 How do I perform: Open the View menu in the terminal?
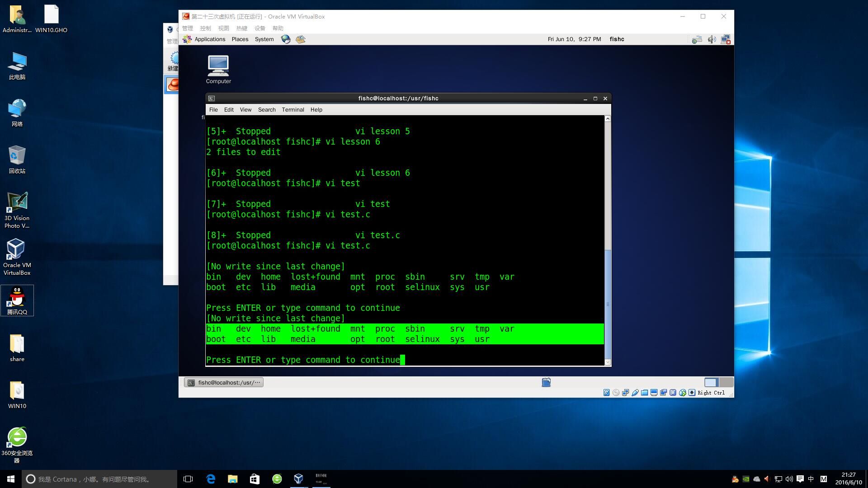coord(245,110)
